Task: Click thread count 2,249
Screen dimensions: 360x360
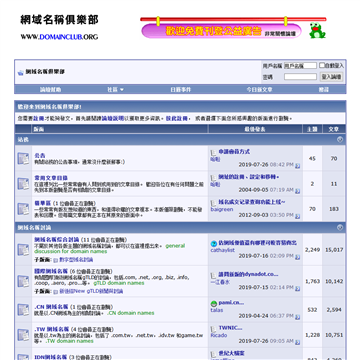Action: (x=312, y=250)
